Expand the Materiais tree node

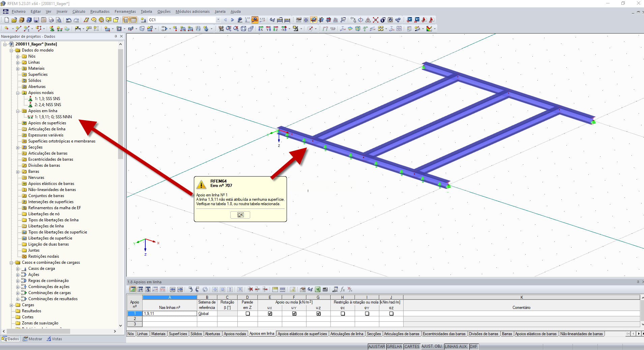point(18,69)
